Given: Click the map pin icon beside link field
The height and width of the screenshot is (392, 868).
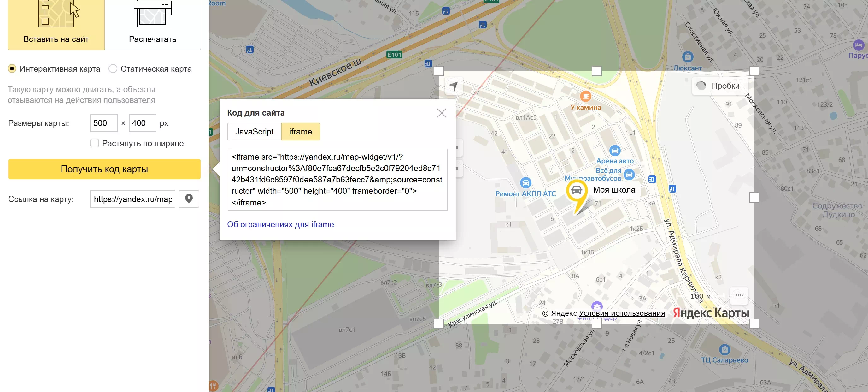Looking at the screenshot, I should [x=189, y=199].
